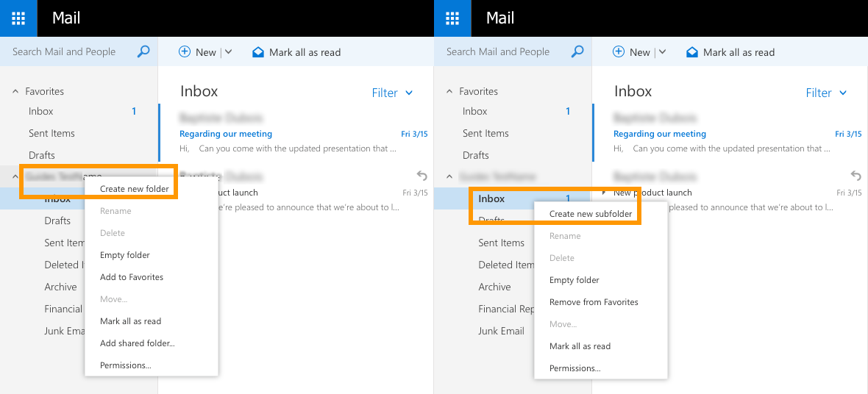Collapse the Favorites section in the right window
The width and height of the screenshot is (868, 394).
click(449, 91)
